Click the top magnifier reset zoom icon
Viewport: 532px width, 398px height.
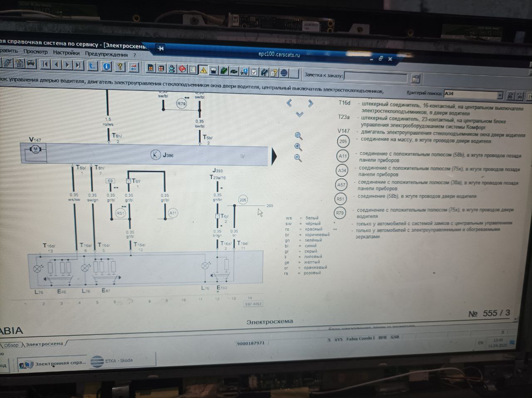(298, 136)
